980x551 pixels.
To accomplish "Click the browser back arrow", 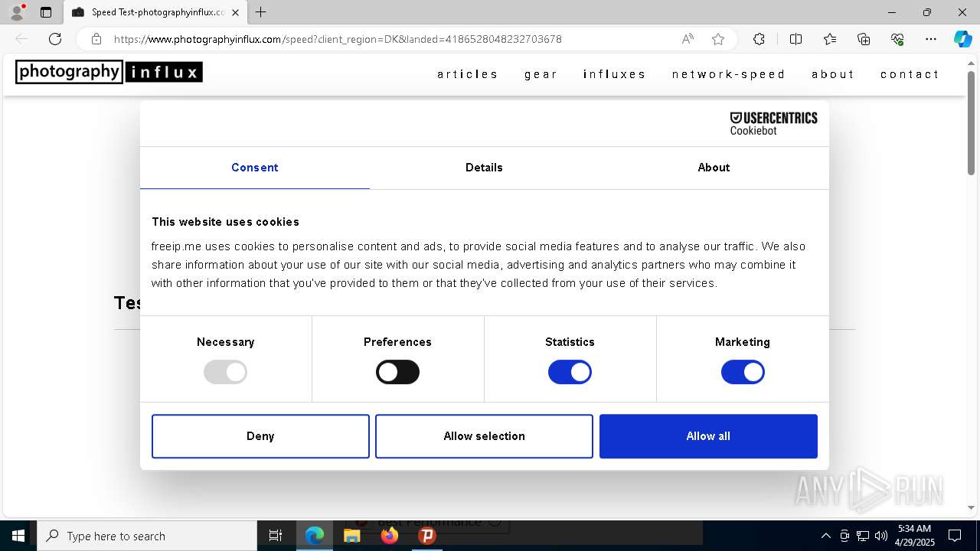I will click(x=21, y=39).
